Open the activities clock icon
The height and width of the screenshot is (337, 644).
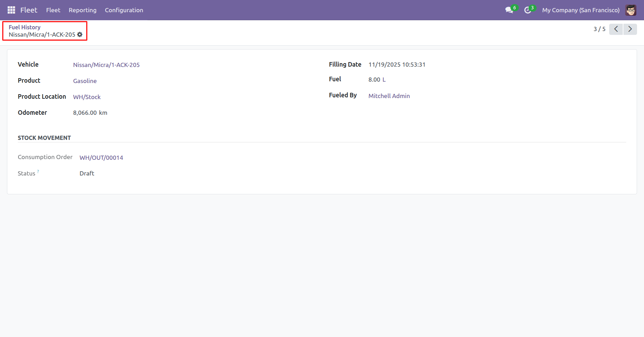pyautogui.click(x=528, y=10)
